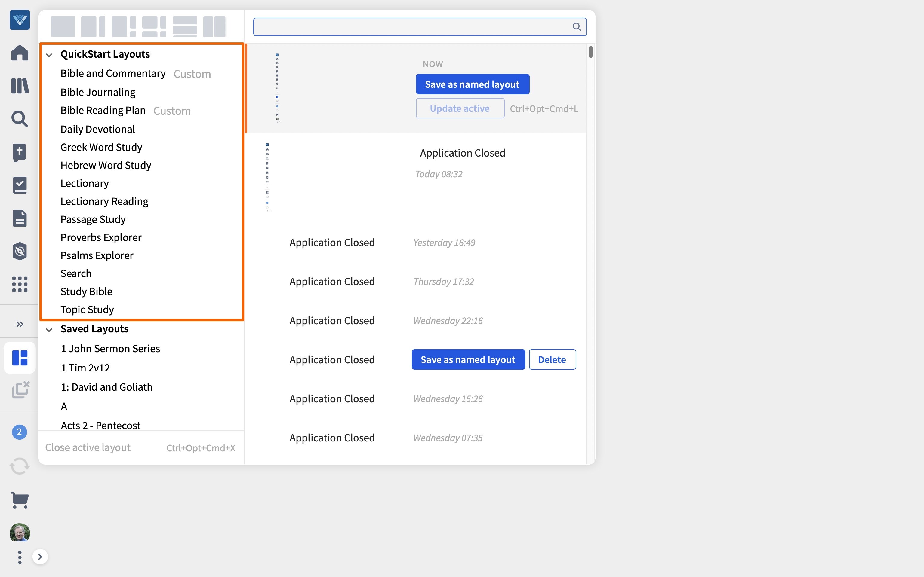Image resolution: width=924 pixels, height=577 pixels.
Task: Delete the Application Closed snapshot
Action: point(552,359)
